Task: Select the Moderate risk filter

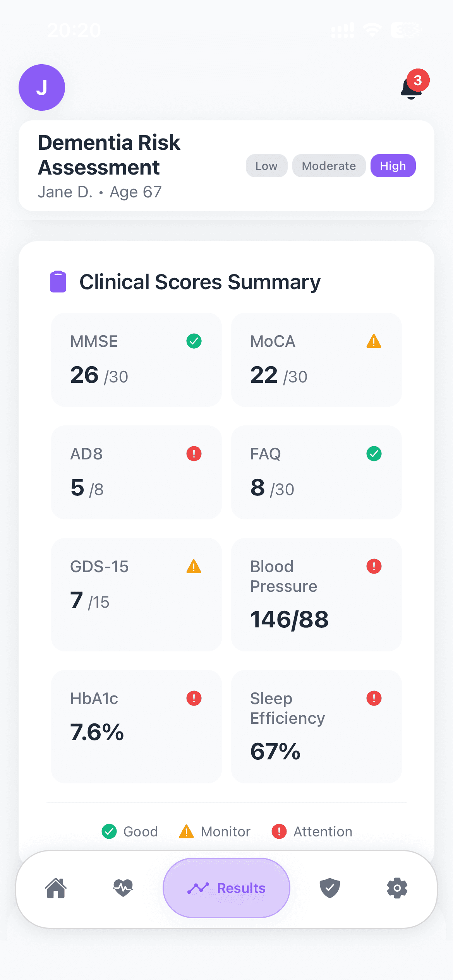Action: 329,166
